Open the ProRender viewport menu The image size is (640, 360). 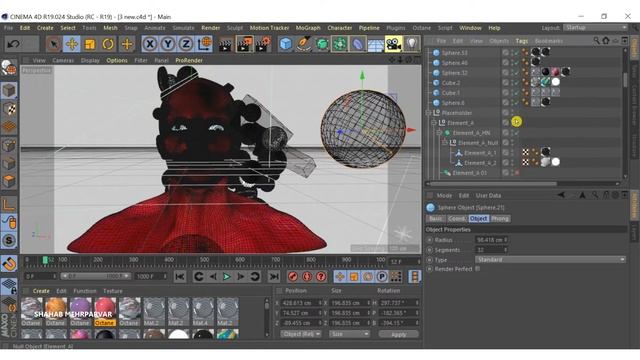tap(189, 60)
